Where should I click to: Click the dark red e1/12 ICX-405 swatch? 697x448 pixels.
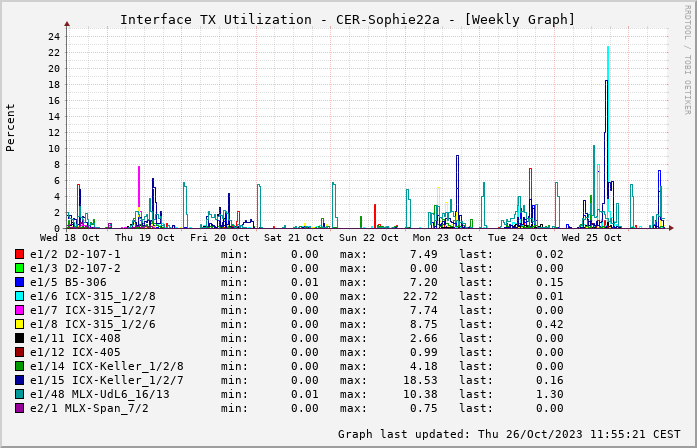click(x=19, y=352)
